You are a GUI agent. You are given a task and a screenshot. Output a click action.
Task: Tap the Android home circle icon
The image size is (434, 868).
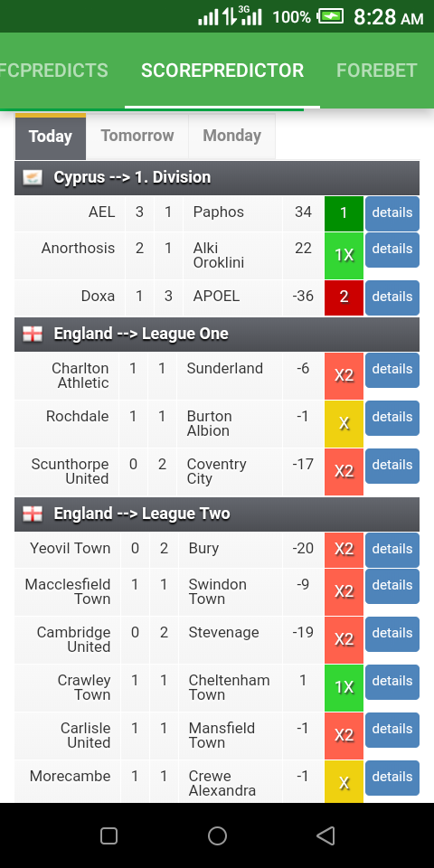[217, 835]
